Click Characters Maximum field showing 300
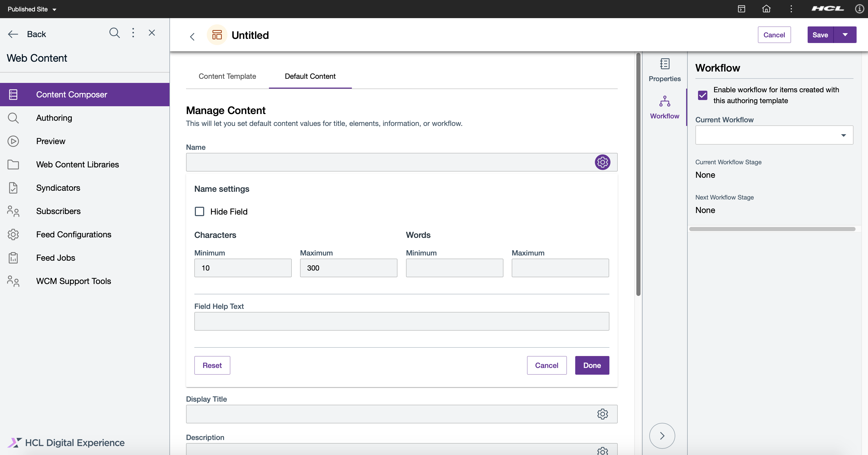Image resolution: width=868 pixels, height=455 pixels. [348, 268]
